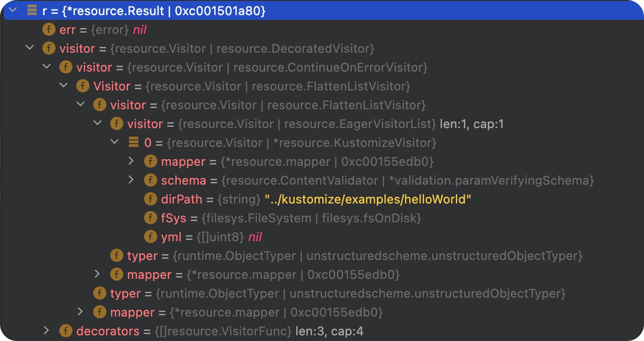Click the field icon of the EagerVisitorList entry
Screen dimensions: 644x341
click(x=116, y=124)
